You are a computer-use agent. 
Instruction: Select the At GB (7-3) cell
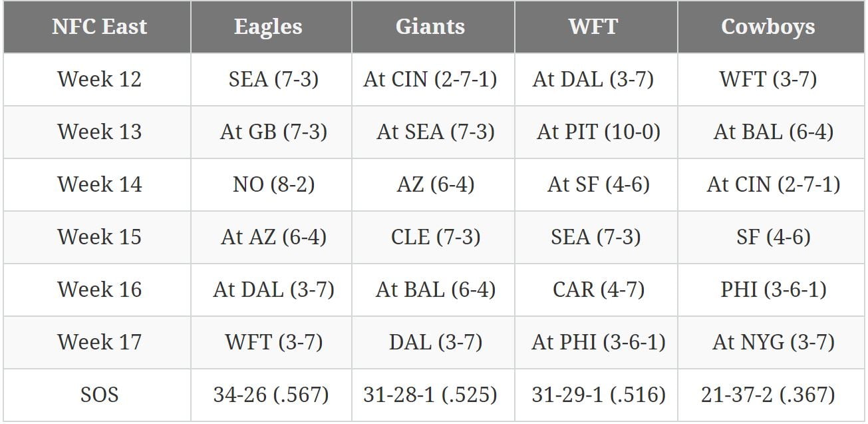point(273,132)
